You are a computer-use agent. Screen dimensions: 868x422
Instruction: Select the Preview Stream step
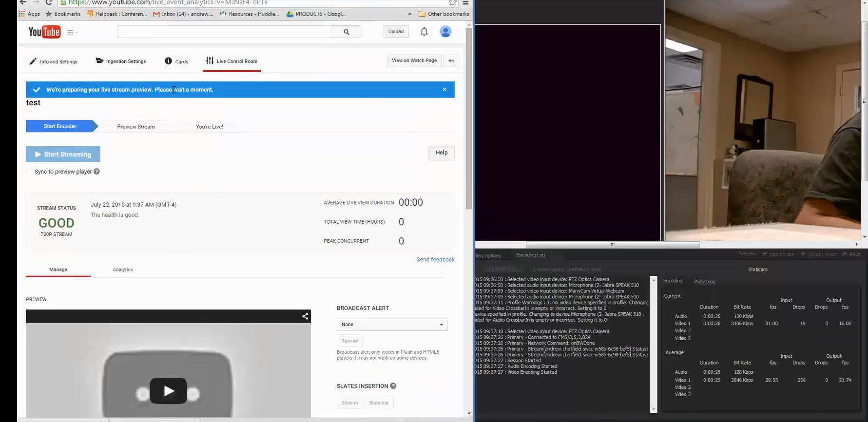[136, 127]
